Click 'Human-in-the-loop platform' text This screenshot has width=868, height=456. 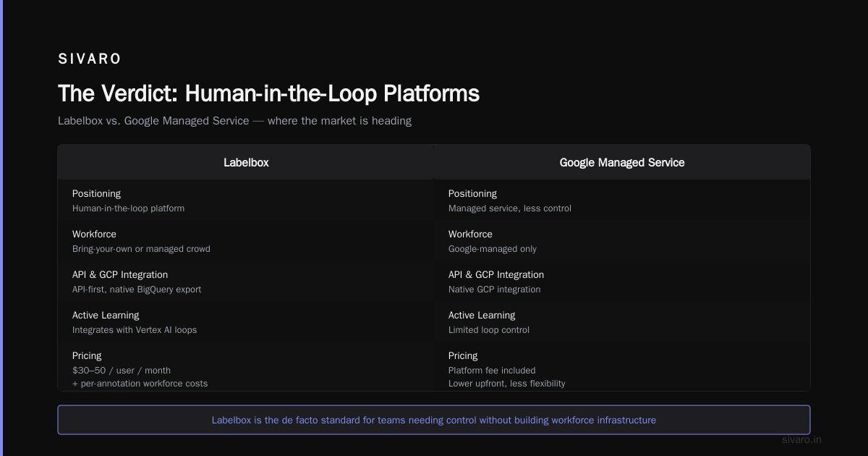coord(128,208)
